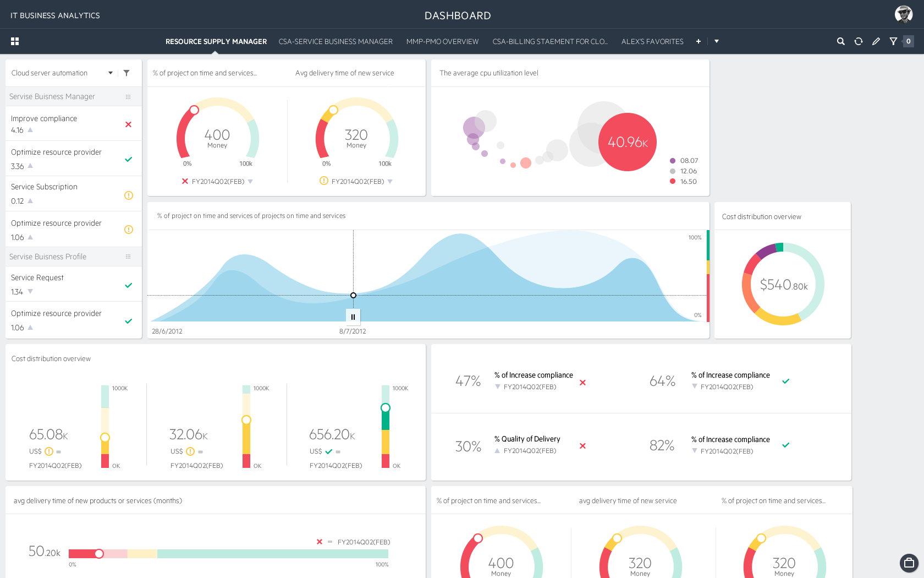
Task: Open the CSA-Service Business Manager tab
Action: point(335,41)
